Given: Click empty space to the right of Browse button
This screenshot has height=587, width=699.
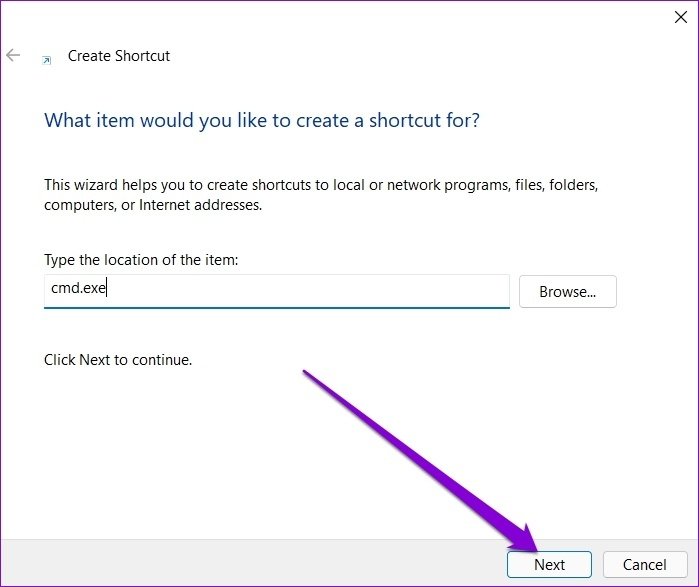Looking at the screenshot, I should coord(655,292).
